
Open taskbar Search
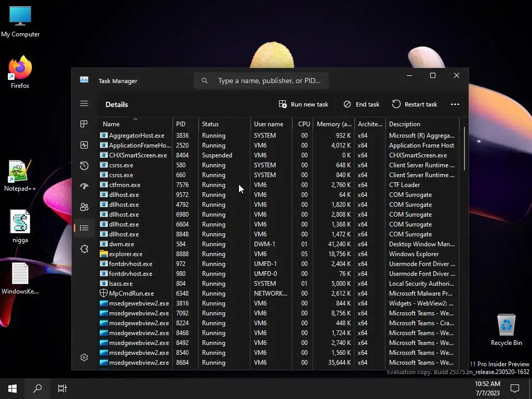click(x=37, y=388)
